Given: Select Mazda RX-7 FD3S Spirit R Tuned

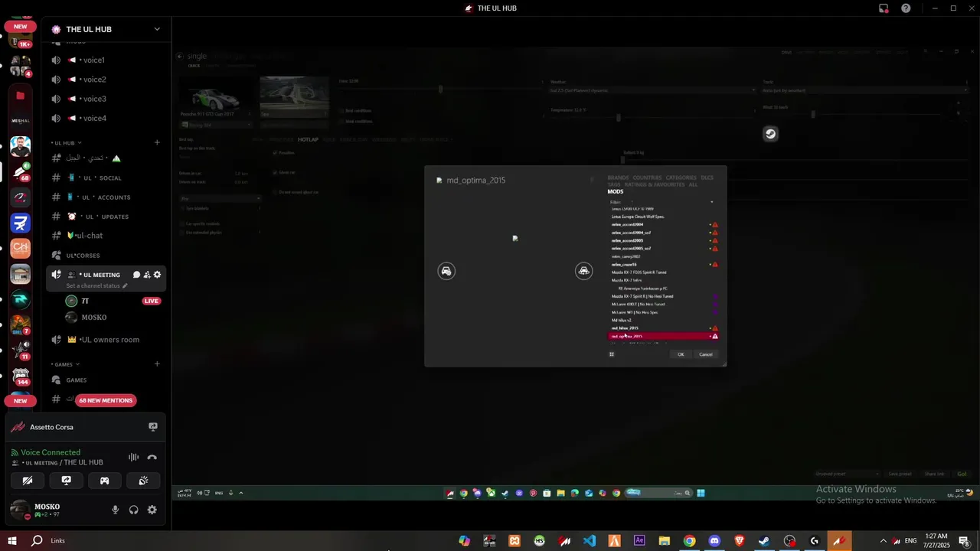Looking at the screenshot, I should 663,272.
